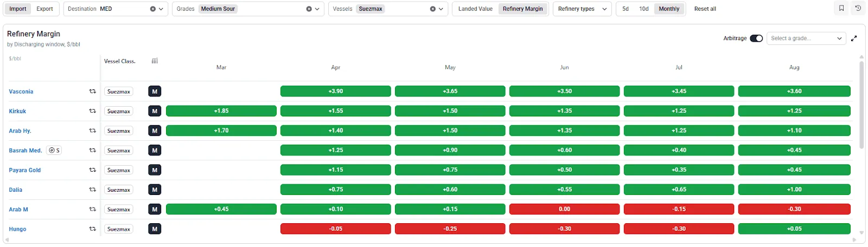This screenshot has width=868, height=247.
Task: Click Basrah Med. May cell +0.90
Action: point(450,150)
